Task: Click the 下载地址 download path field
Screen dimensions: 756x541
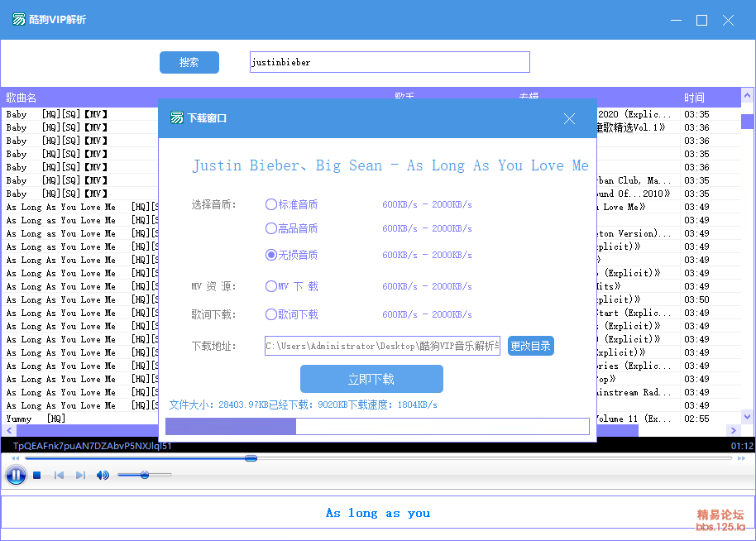Action: [382, 346]
